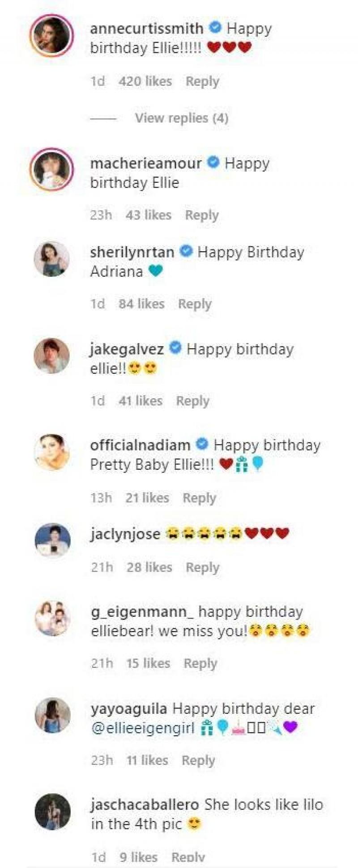358x868 pixels.
Task: Expand View replies (4) under annecurtissmith
Action: point(182,118)
